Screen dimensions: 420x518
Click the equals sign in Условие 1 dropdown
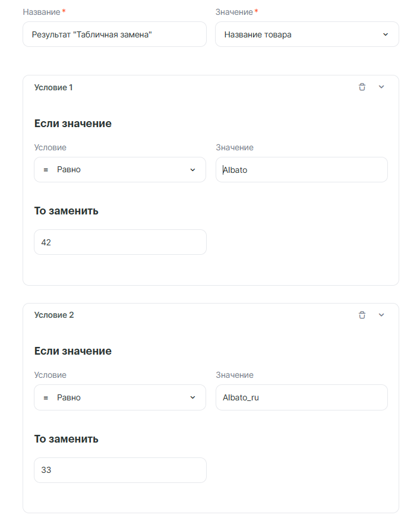tap(46, 170)
